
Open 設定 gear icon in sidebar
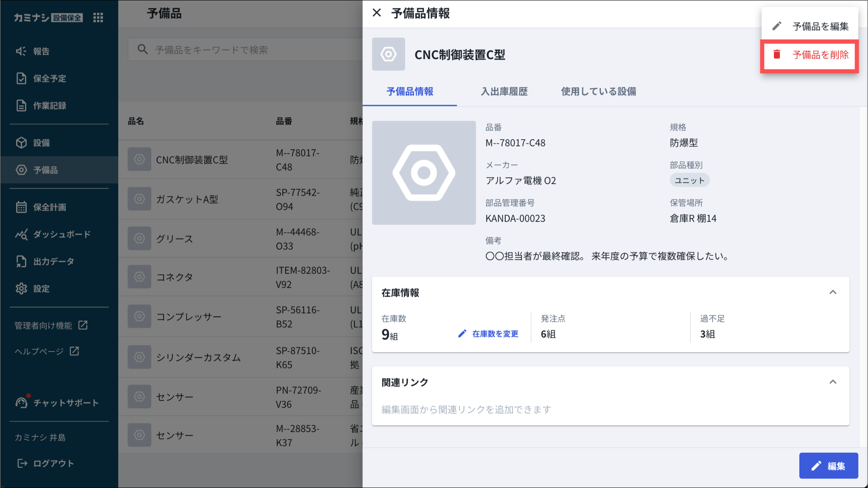point(21,289)
